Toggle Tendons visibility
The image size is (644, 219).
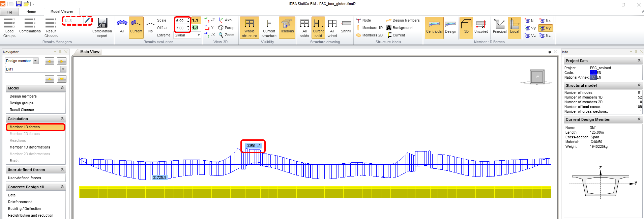[x=287, y=28]
